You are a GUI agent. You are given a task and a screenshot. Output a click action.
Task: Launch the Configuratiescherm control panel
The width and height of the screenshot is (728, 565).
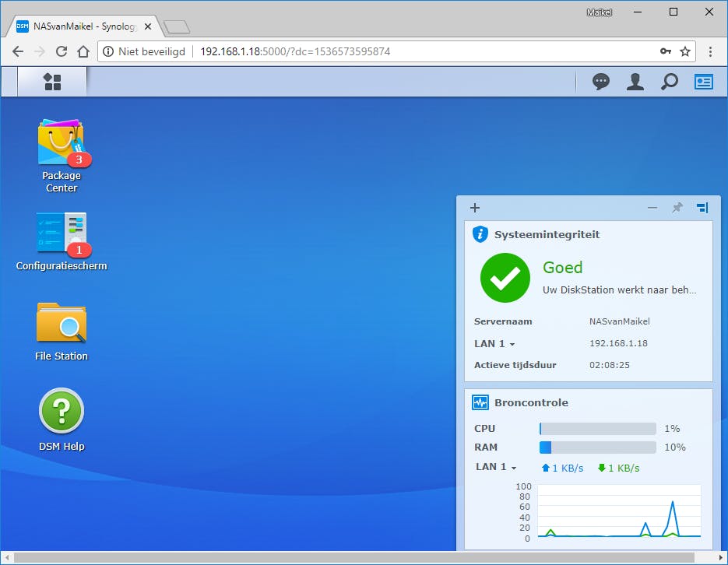[62, 241]
